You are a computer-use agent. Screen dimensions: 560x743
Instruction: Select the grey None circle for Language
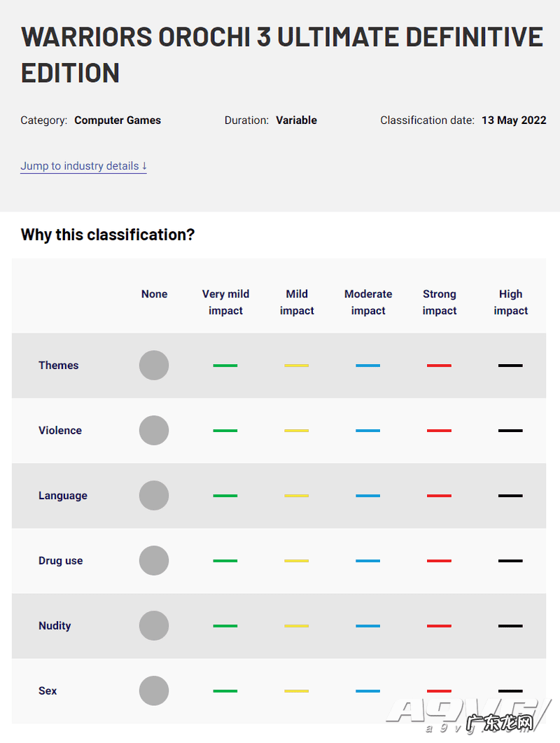coord(154,496)
